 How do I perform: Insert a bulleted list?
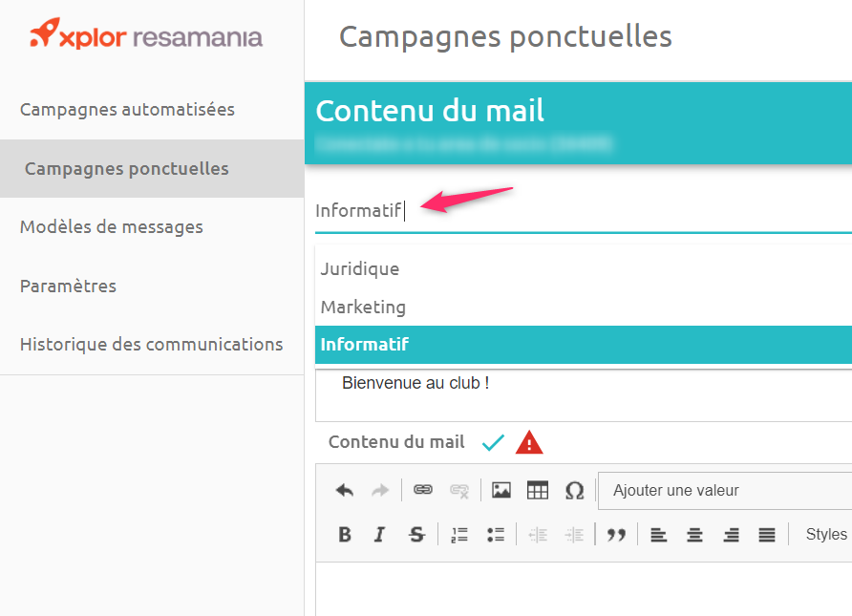[496, 535]
